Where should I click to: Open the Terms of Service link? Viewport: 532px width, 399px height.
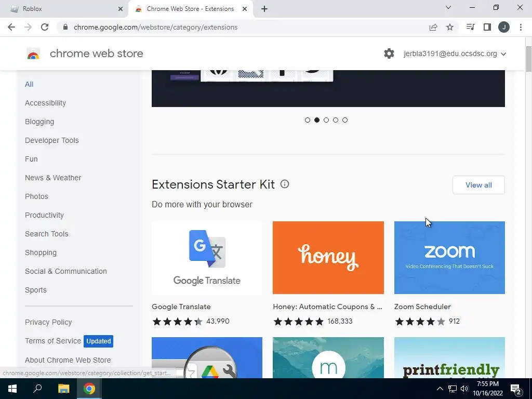tap(53, 341)
